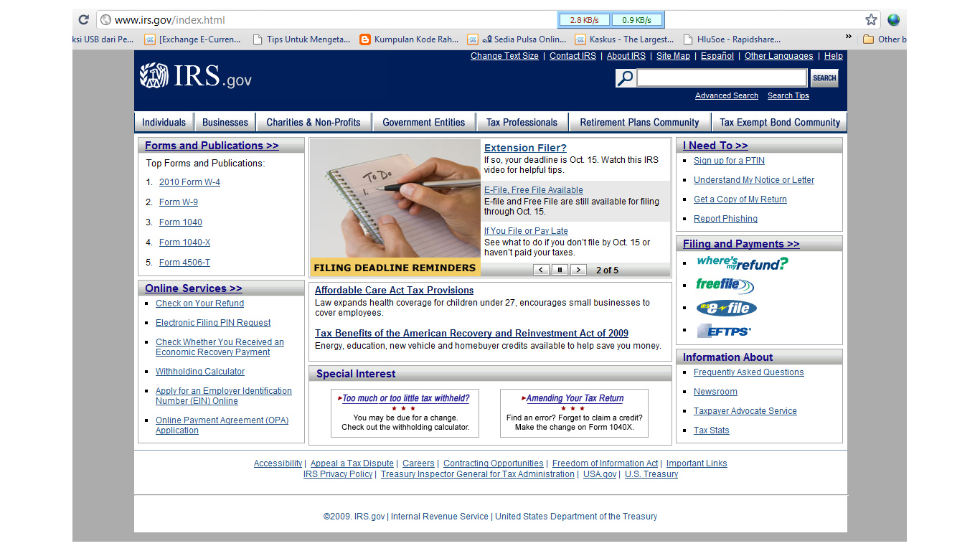Open Government Entities tab
Screen dimensions: 980x551
[424, 123]
